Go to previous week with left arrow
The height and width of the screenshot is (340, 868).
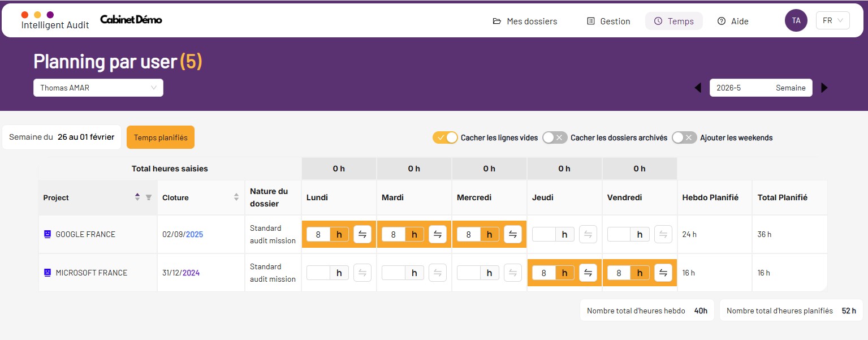click(698, 88)
